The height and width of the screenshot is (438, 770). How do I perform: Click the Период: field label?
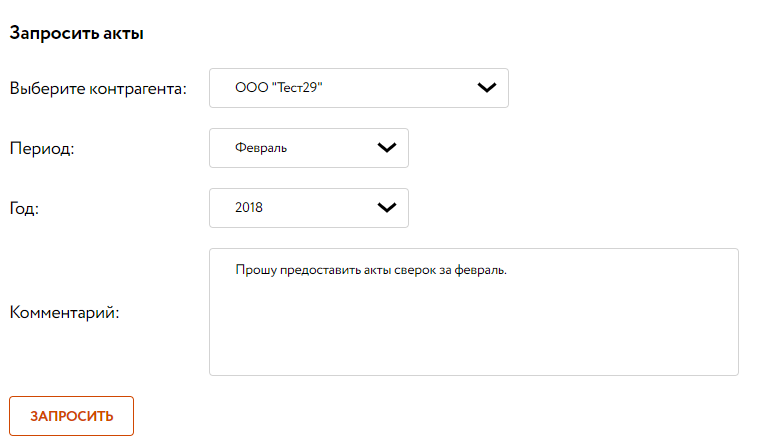point(42,148)
